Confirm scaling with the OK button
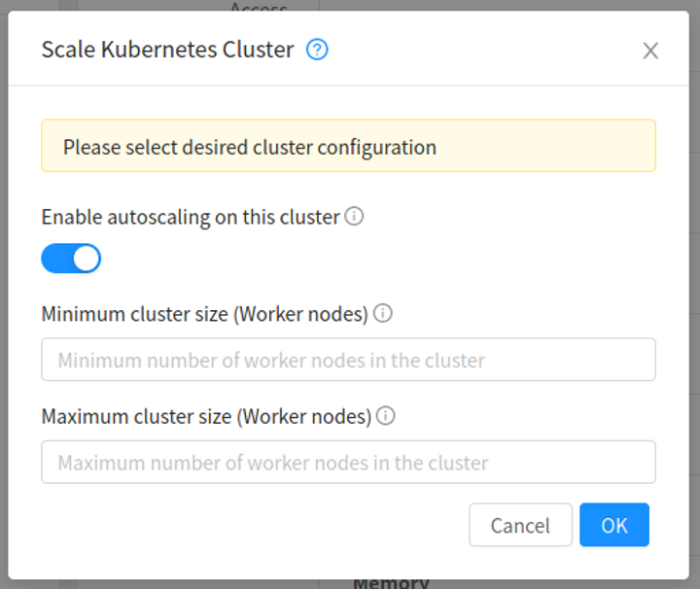This screenshot has width=700, height=589. [x=614, y=525]
